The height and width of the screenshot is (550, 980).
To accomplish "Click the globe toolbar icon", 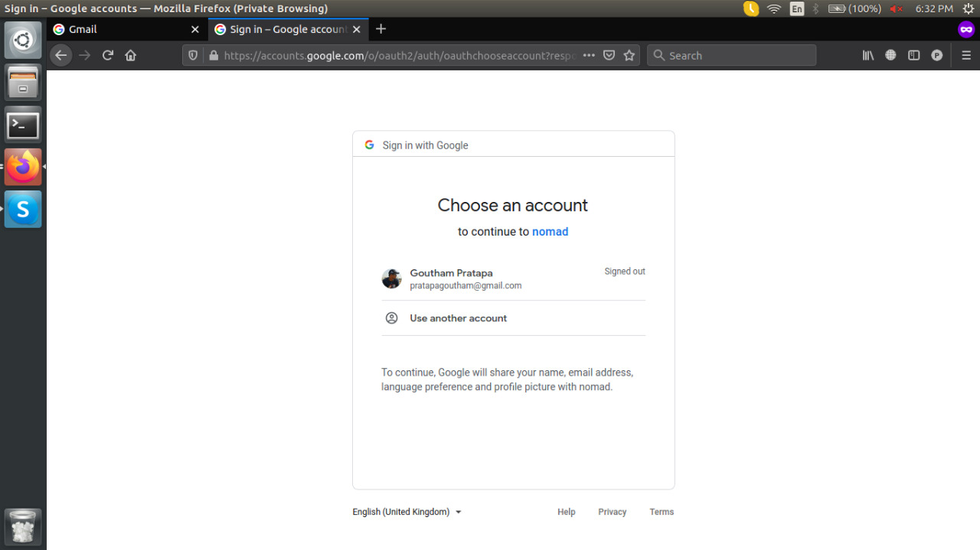I will point(890,55).
